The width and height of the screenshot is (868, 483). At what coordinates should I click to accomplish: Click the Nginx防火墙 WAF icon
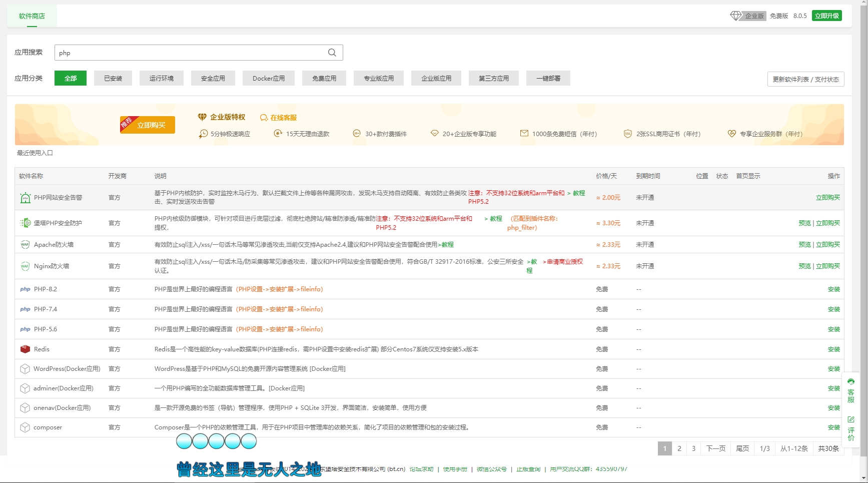point(25,266)
